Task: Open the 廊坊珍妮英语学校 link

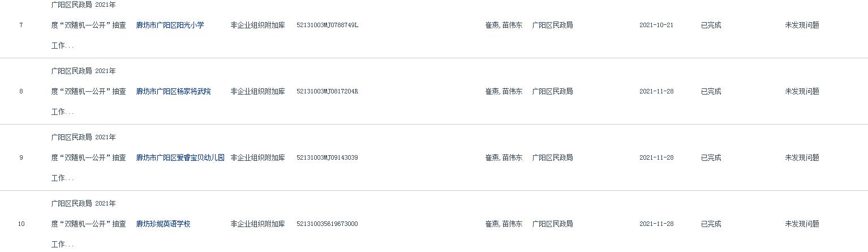Action: [163, 224]
